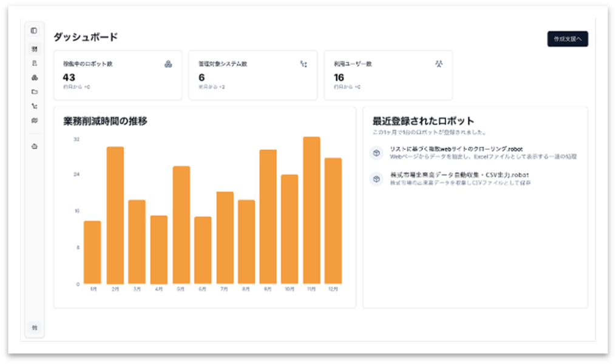Click the branching workflow icon in sidebar
616x364 pixels.
pos(34,106)
